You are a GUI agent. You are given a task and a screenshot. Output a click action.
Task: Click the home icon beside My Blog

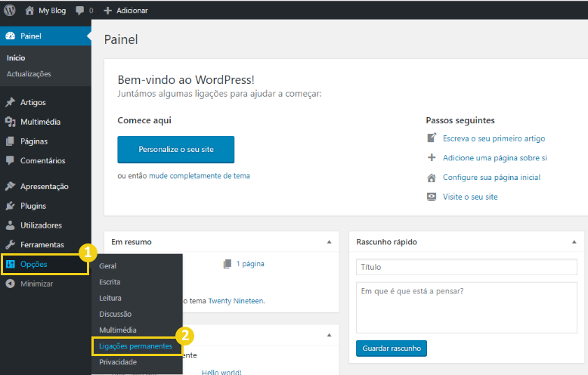tap(29, 11)
